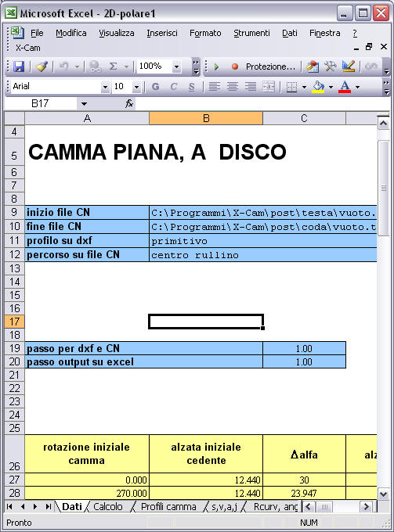Click the Save floppy disk icon

coord(19,66)
